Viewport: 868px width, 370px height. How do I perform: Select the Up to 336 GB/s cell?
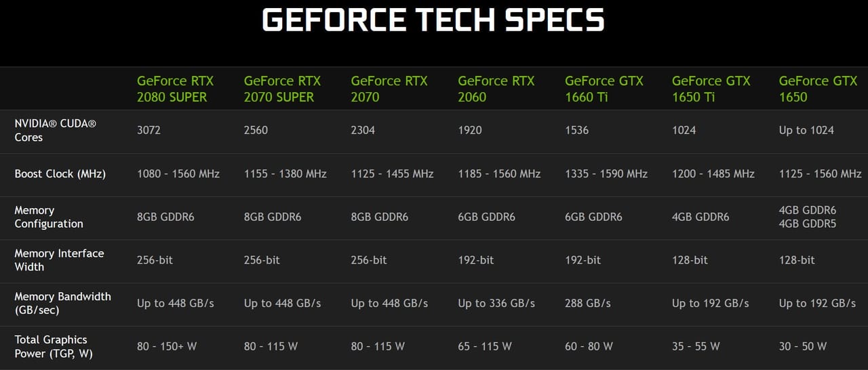[x=496, y=304]
